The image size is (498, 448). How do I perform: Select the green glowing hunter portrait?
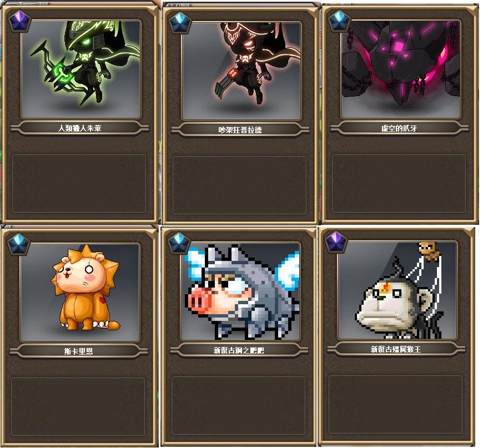coord(81,69)
